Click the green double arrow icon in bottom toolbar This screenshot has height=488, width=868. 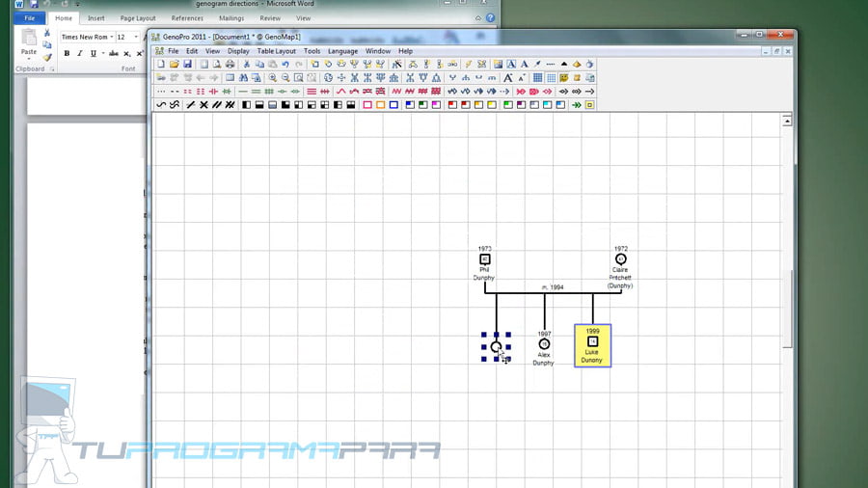tap(577, 104)
